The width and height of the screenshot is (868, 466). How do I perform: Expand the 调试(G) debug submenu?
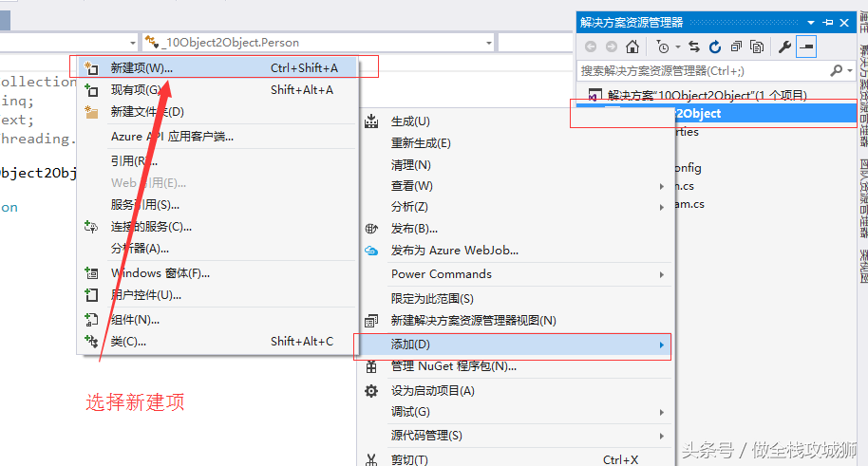515,412
